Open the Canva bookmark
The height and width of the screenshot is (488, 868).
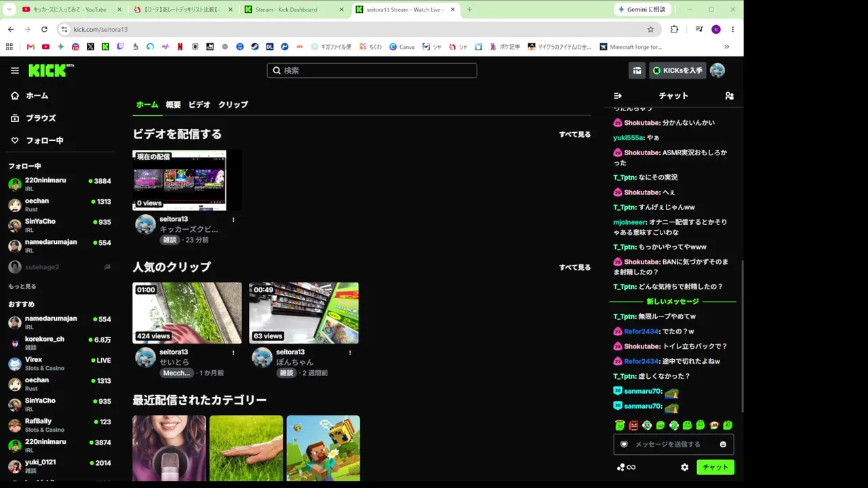coord(401,47)
